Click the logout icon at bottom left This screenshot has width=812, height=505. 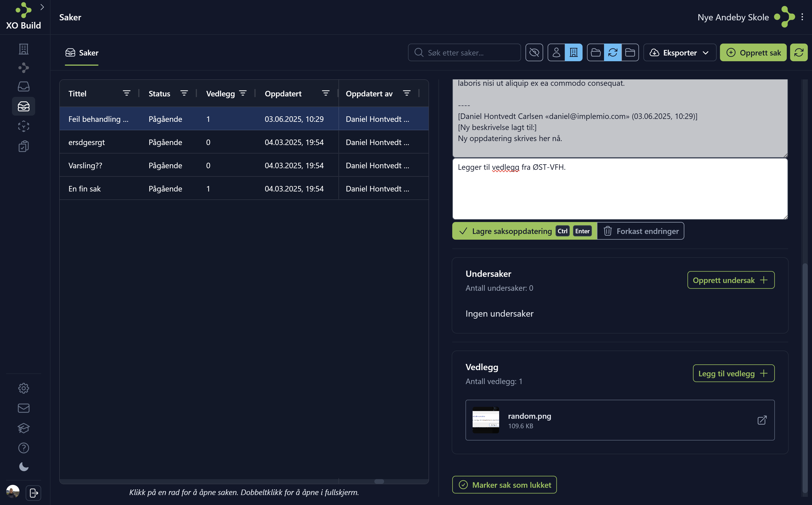click(33, 493)
